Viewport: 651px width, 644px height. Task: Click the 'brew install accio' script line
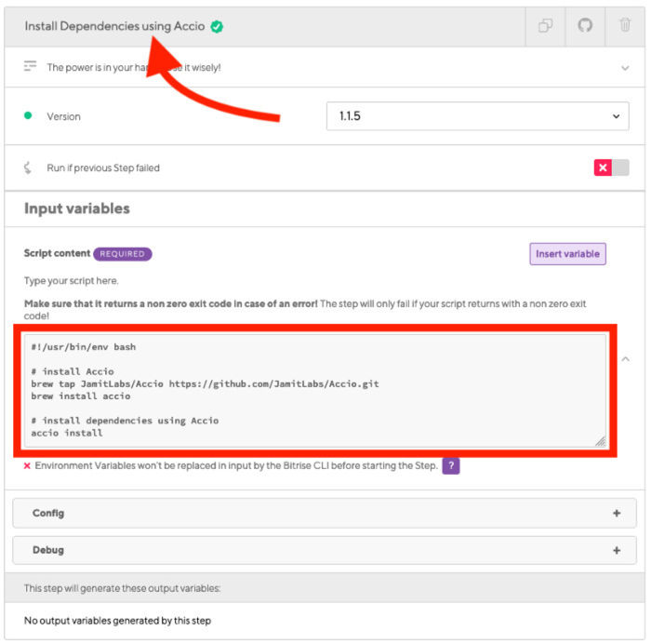pyautogui.click(x=81, y=396)
